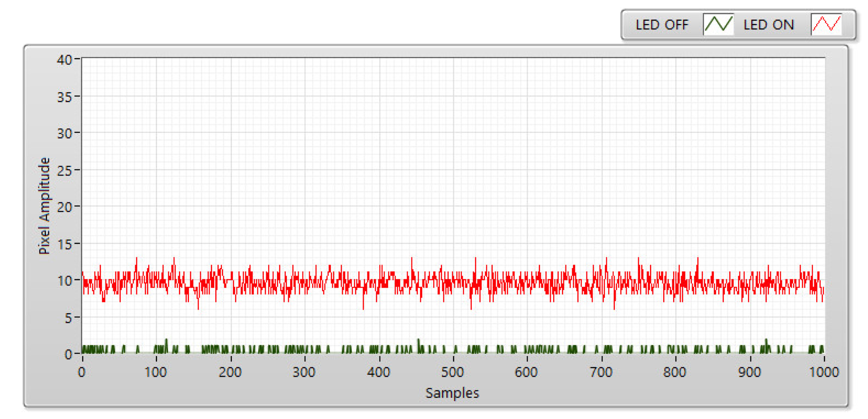
Task: Click the y-axis value 20
Action: point(64,207)
